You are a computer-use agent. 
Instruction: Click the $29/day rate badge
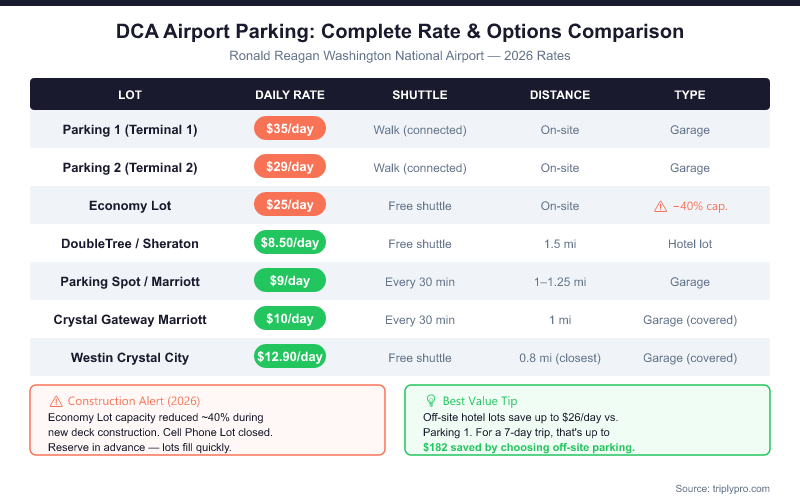click(x=290, y=168)
